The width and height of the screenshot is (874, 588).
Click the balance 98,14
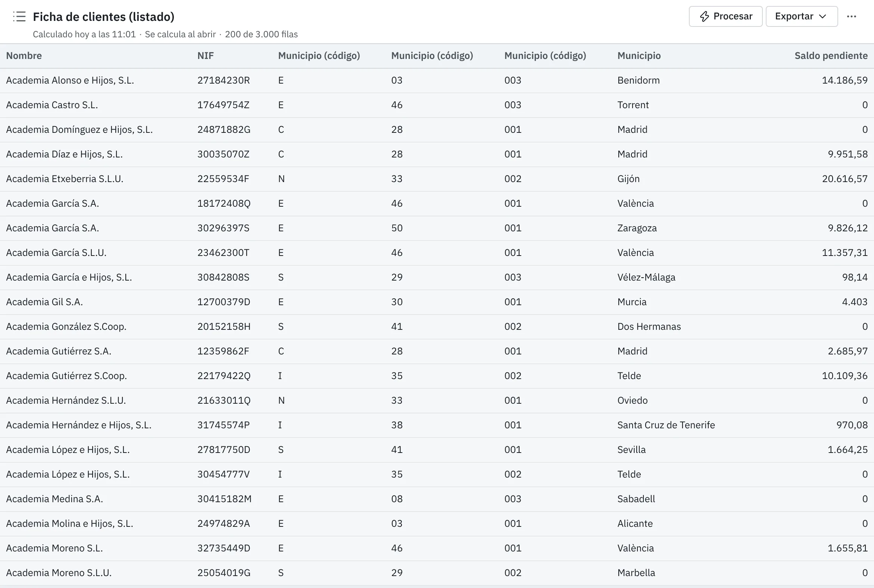pyautogui.click(x=855, y=277)
